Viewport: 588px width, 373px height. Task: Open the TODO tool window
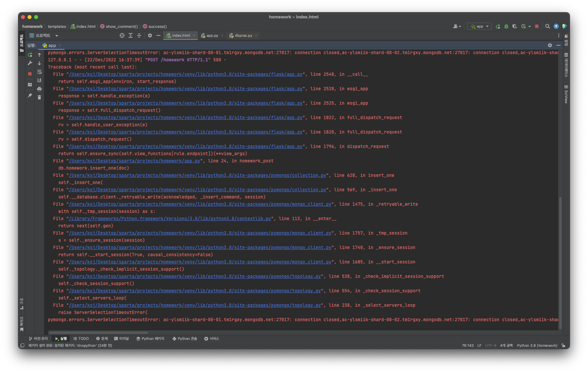click(x=81, y=339)
